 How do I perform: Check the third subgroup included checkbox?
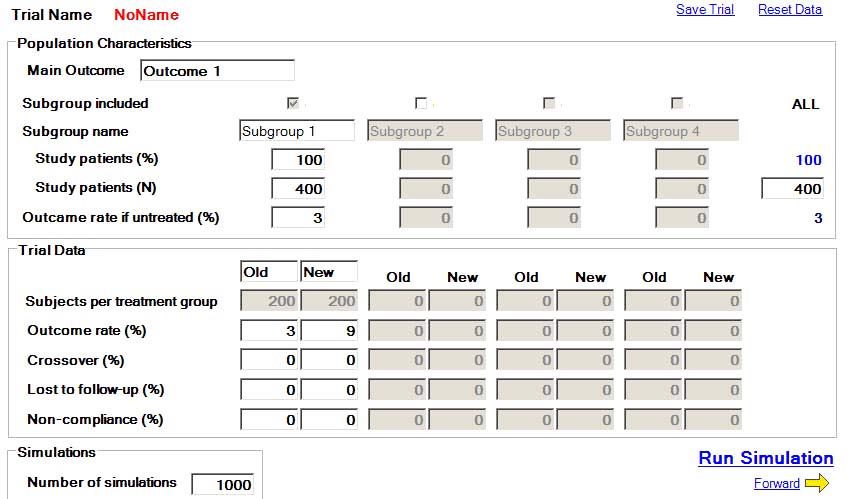549,103
